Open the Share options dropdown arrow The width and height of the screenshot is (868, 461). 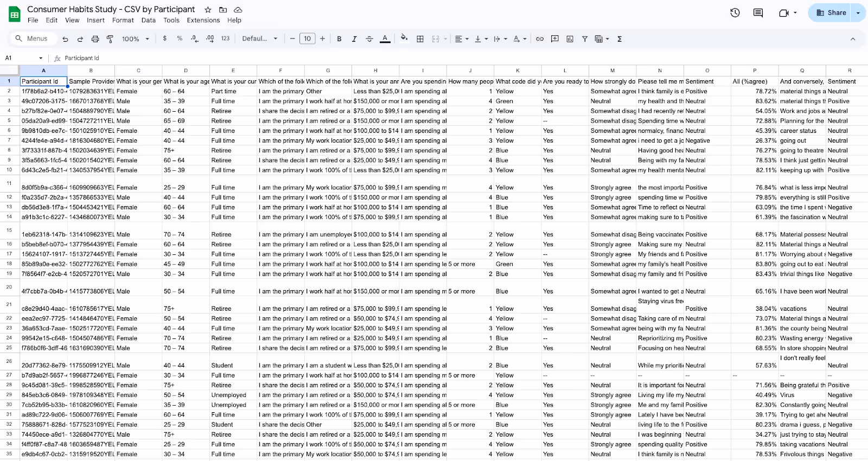click(x=858, y=12)
